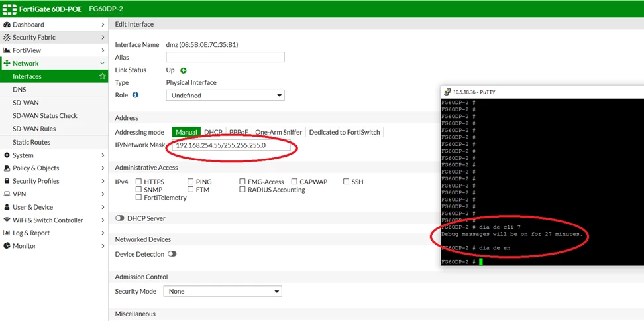Click the Role info icon
644x321 pixels.
pyautogui.click(x=135, y=95)
